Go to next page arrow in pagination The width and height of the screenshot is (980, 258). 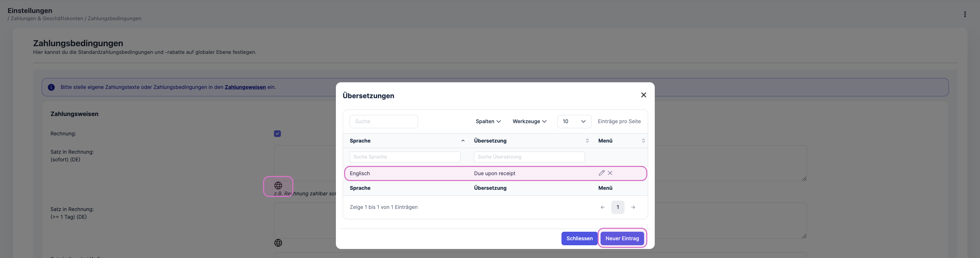633,207
